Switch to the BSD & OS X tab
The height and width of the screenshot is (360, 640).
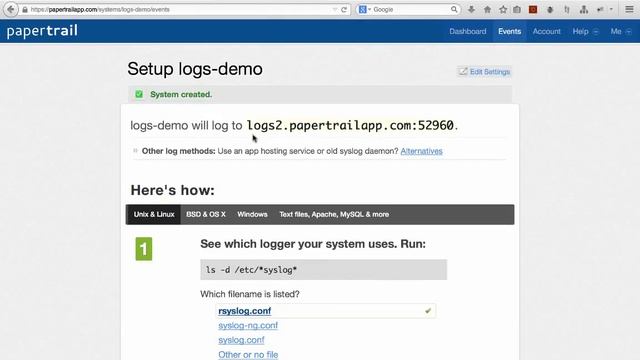(206, 214)
